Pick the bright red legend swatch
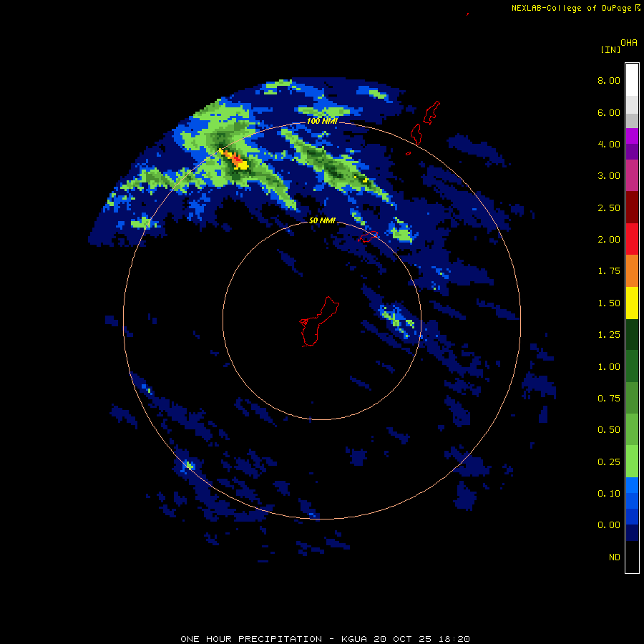 (632, 239)
